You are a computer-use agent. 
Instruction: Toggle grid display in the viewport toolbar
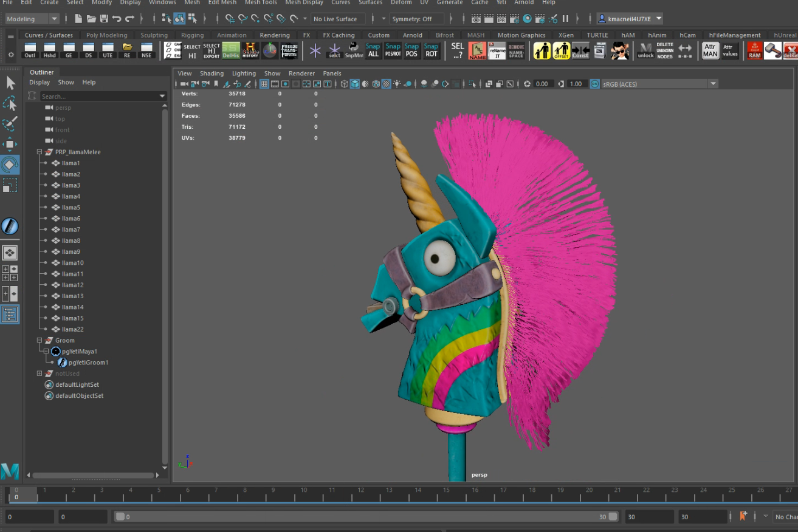264,84
